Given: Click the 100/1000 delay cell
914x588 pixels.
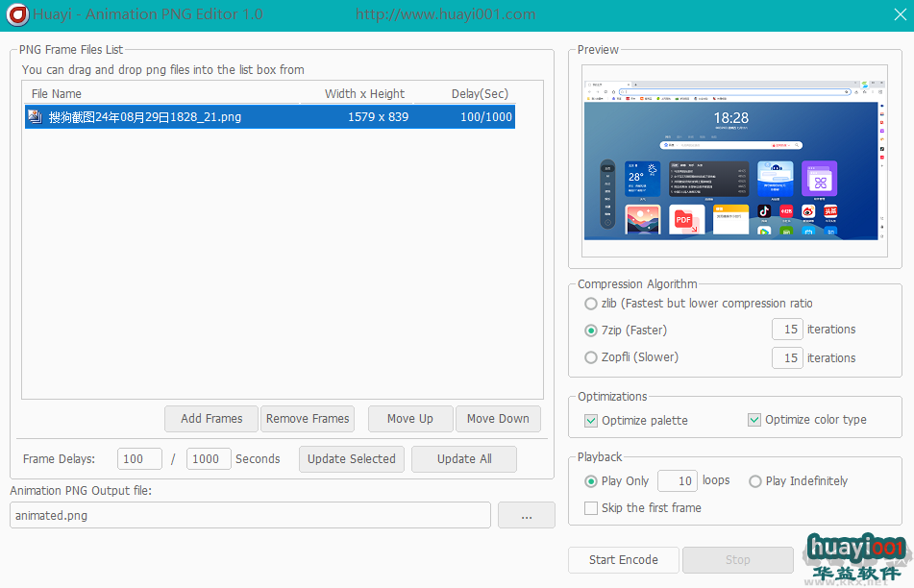Looking at the screenshot, I should tap(486, 116).
